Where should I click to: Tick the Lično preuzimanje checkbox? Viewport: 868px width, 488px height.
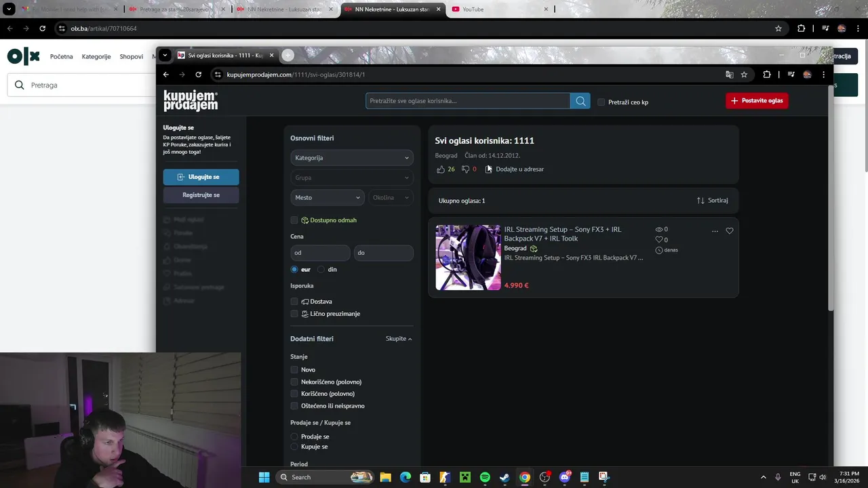(294, 314)
